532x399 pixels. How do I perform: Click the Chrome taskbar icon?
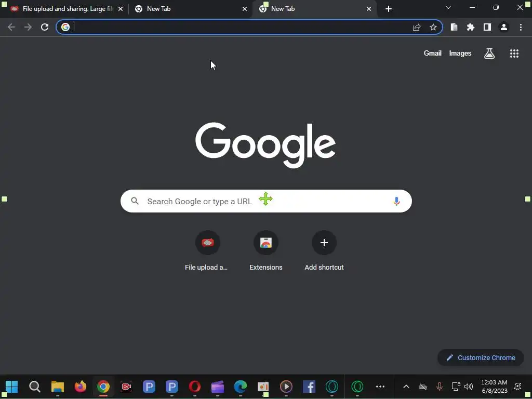click(x=103, y=387)
